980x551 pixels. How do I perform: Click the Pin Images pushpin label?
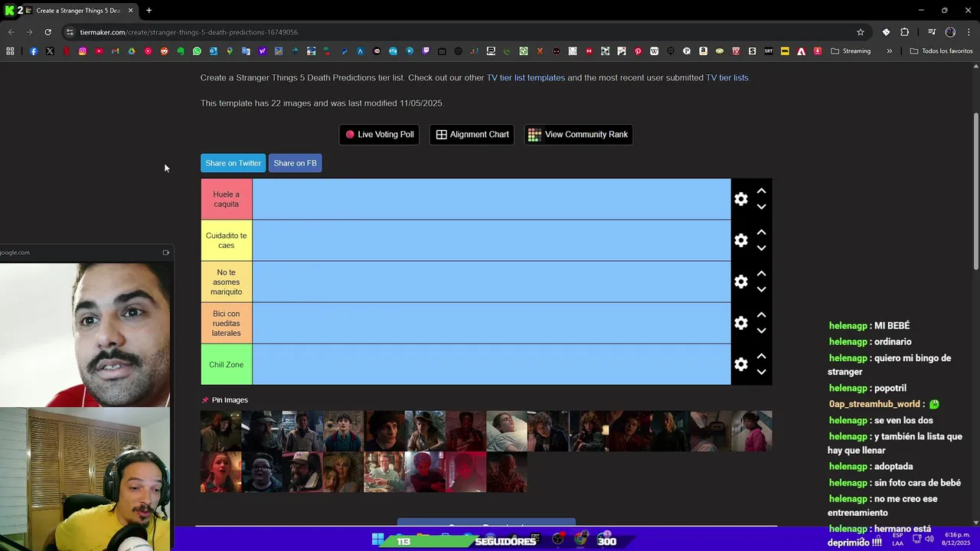[x=224, y=400]
